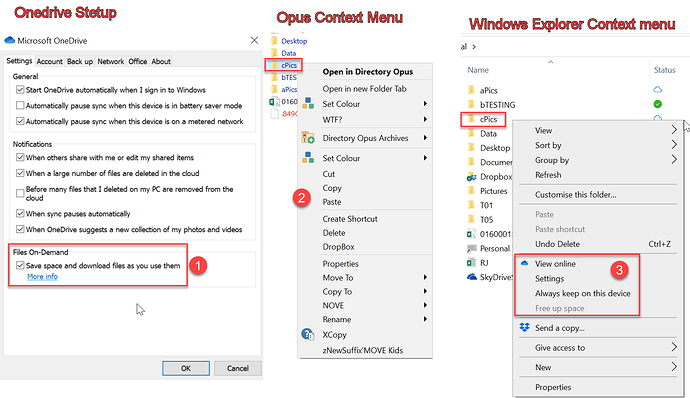Click the Personal file icon in Explorer list
690x398 pixels.
point(471,248)
